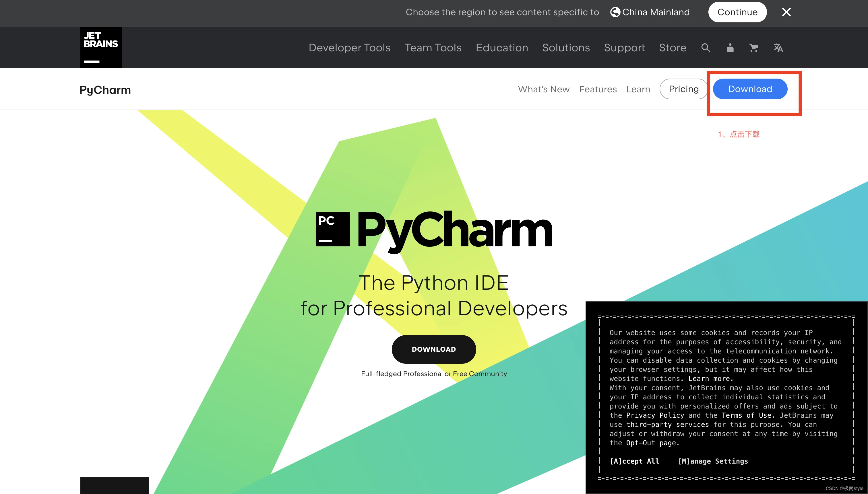Click the Continue region button

[x=737, y=12]
